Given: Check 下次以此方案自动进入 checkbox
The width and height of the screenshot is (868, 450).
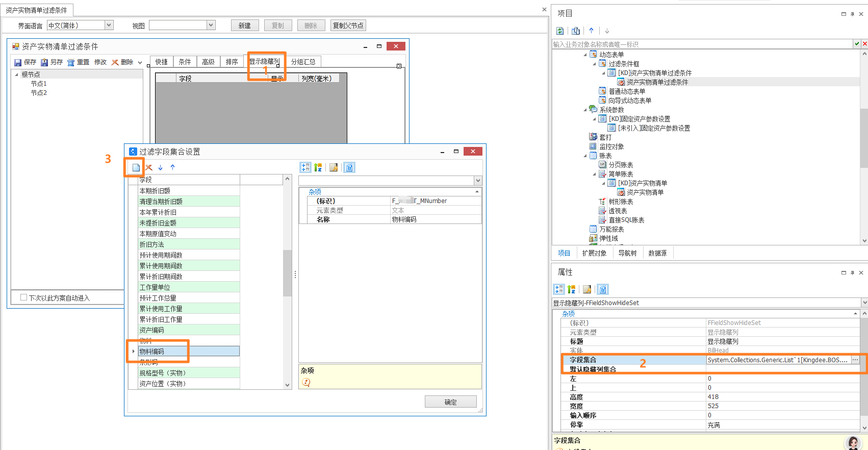Looking at the screenshot, I should pos(23,297).
